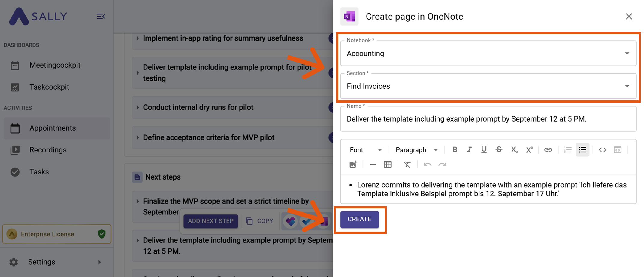Click the underline formatting icon
This screenshot has height=277, width=644.
click(x=484, y=150)
